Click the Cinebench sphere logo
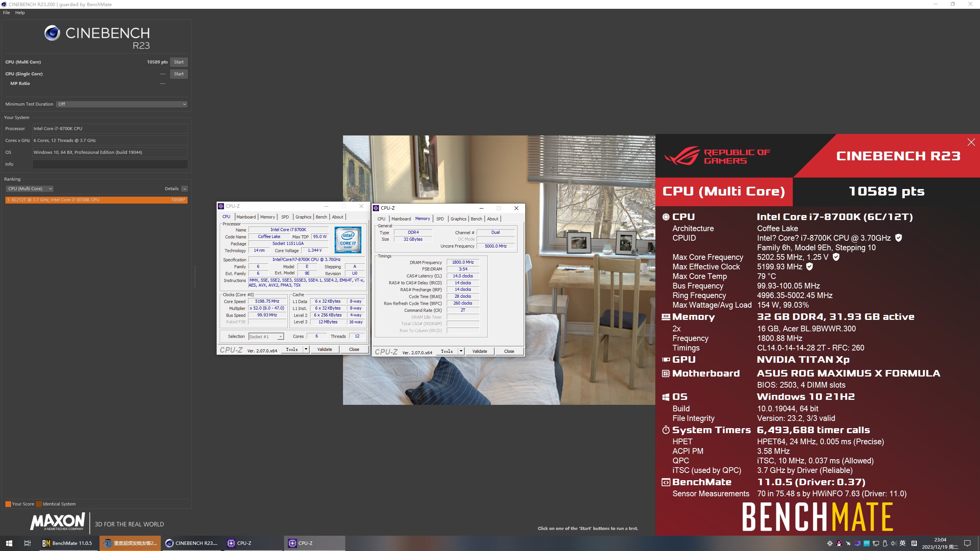The width and height of the screenshot is (980, 551). point(52,33)
